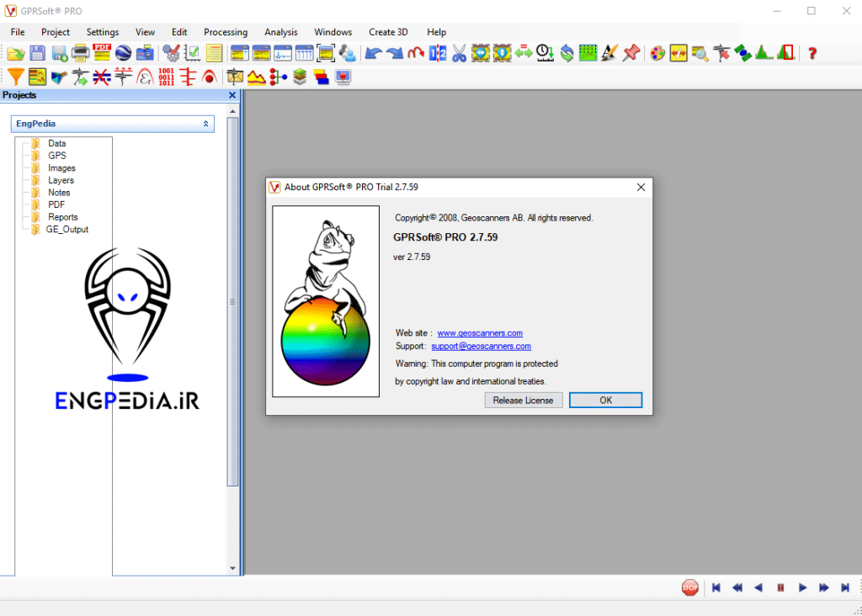This screenshot has height=616, width=862.
Task: Open the www.geoscanners.com website link
Action: (x=480, y=333)
